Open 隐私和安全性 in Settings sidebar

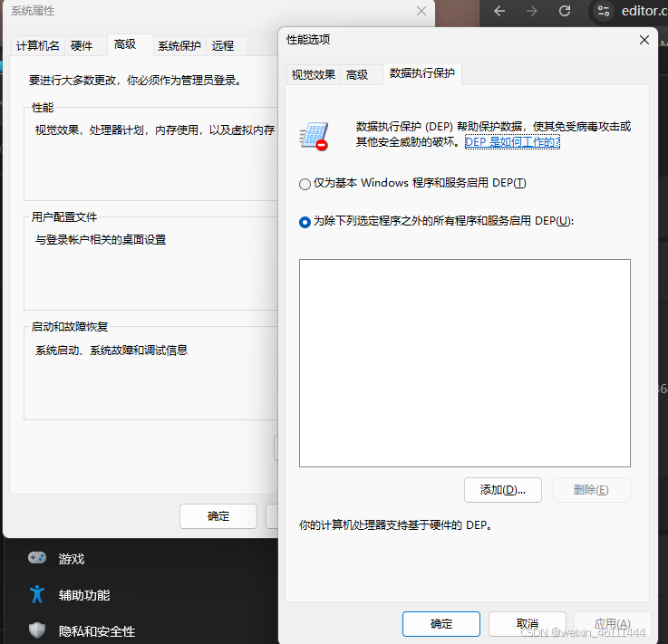point(97,631)
